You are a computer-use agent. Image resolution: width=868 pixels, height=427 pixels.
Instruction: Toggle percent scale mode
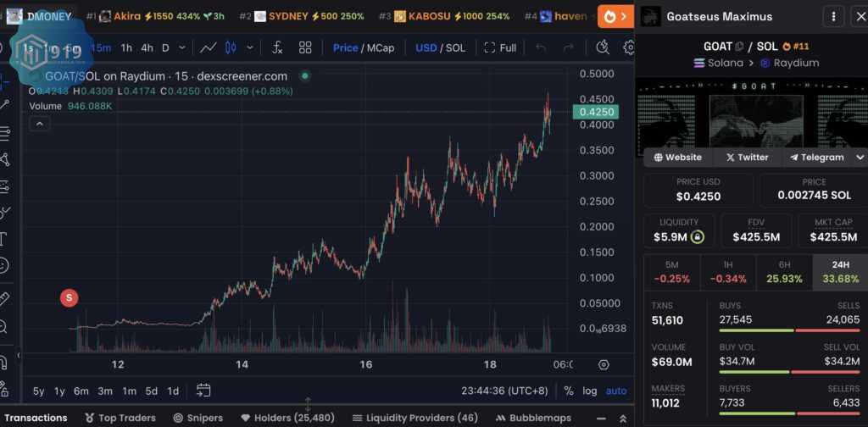pos(569,391)
